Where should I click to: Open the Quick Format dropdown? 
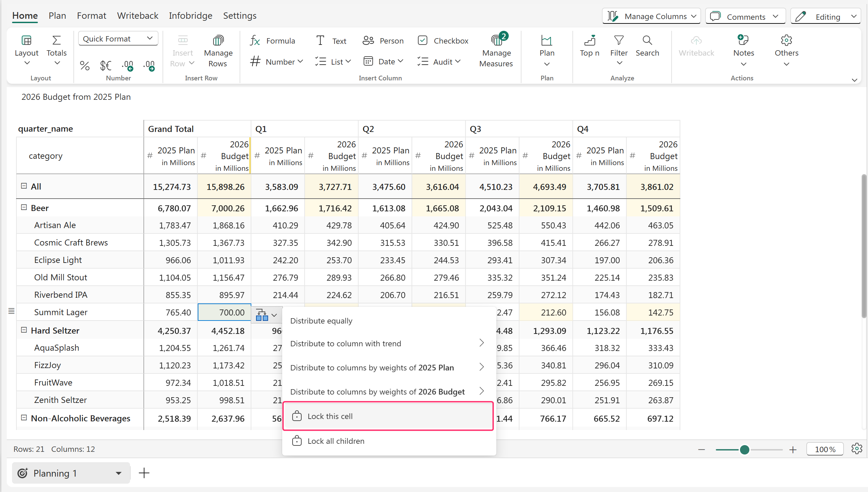[118, 39]
